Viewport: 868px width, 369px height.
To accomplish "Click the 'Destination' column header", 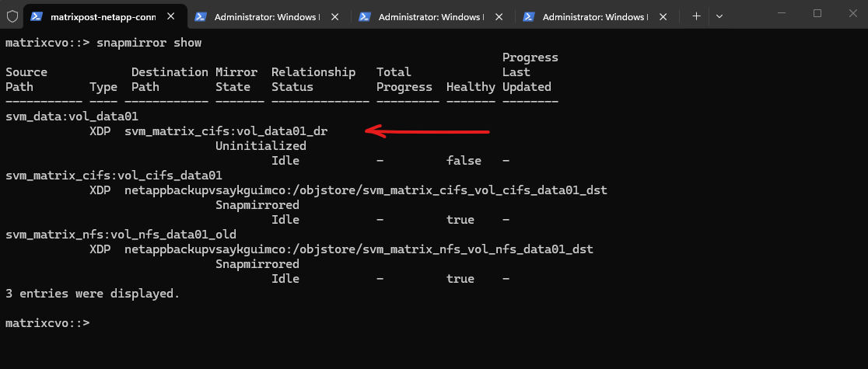I will click(x=170, y=72).
